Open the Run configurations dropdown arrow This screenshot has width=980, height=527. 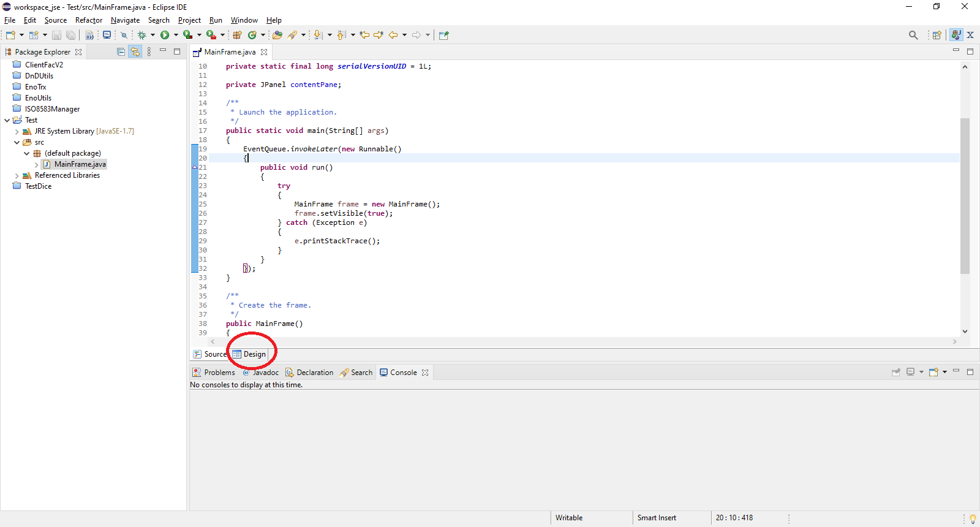coord(176,35)
